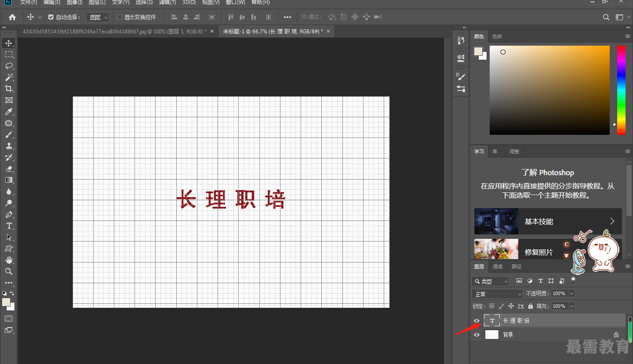Switch to the 色板 tab
This screenshot has height=364, width=633.
tap(497, 36)
